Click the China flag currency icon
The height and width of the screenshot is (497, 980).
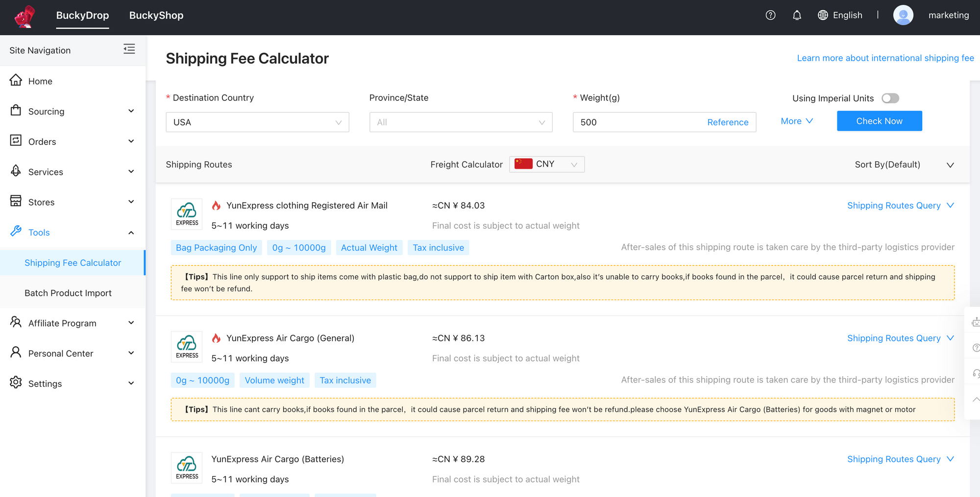[x=523, y=164]
